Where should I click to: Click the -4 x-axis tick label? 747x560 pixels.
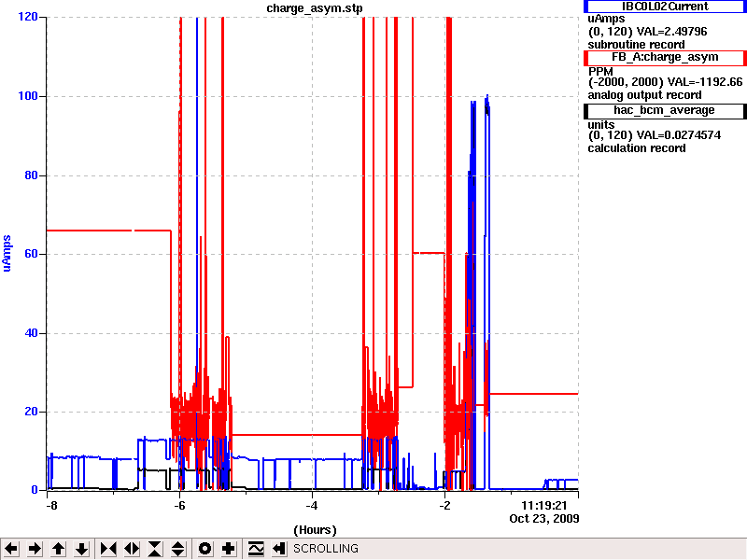point(311,505)
